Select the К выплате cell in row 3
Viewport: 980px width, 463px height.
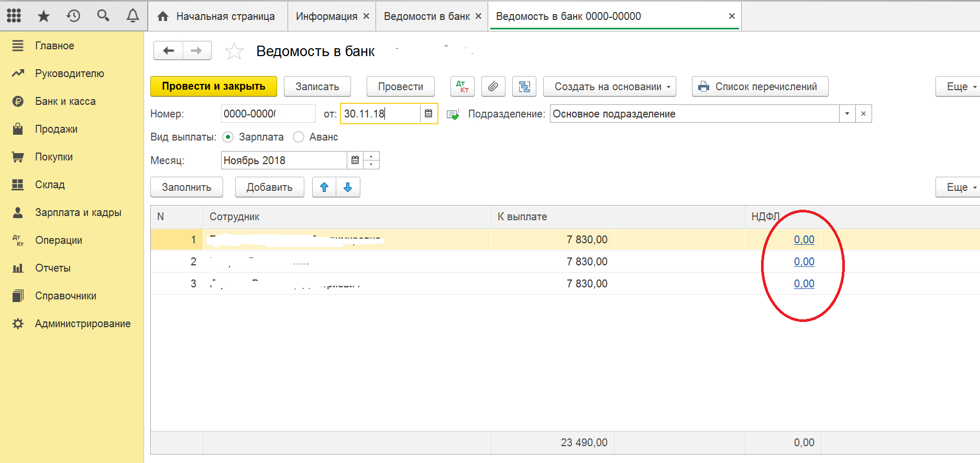pyautogui.click(x=553, y=284)
